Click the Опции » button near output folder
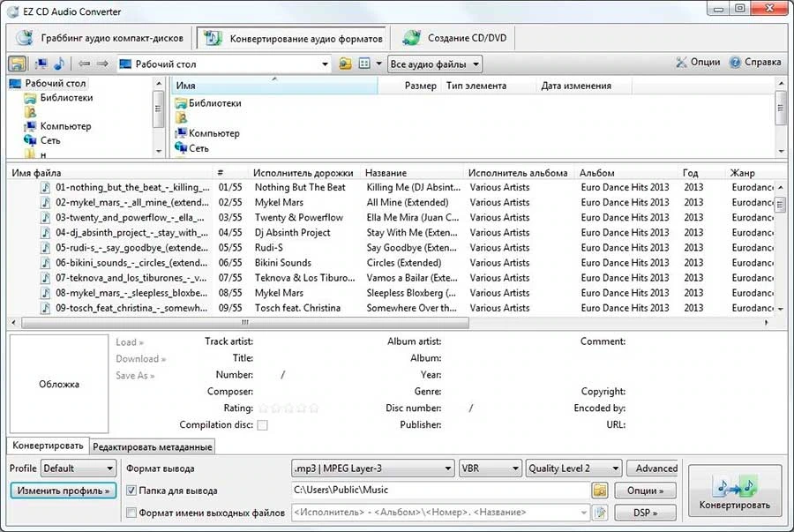This screenshot has height=532, width=794. click(645, 491)
